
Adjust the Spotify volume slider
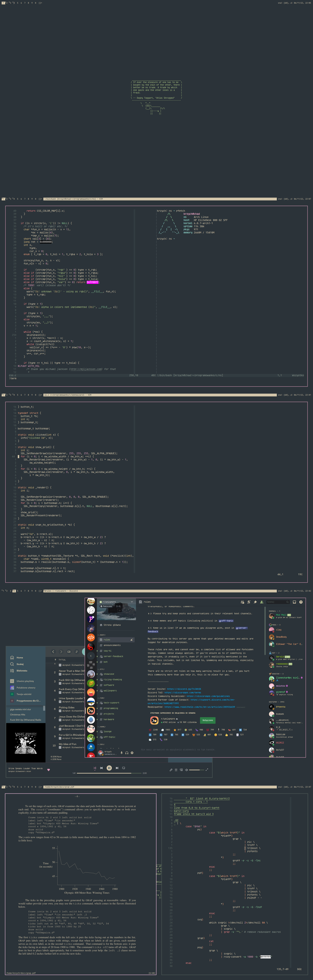tap(196, 770)
